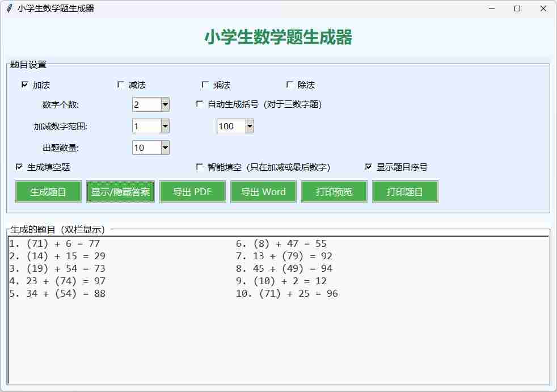Check the 乘法 (multiplication) option

[205, 85]
